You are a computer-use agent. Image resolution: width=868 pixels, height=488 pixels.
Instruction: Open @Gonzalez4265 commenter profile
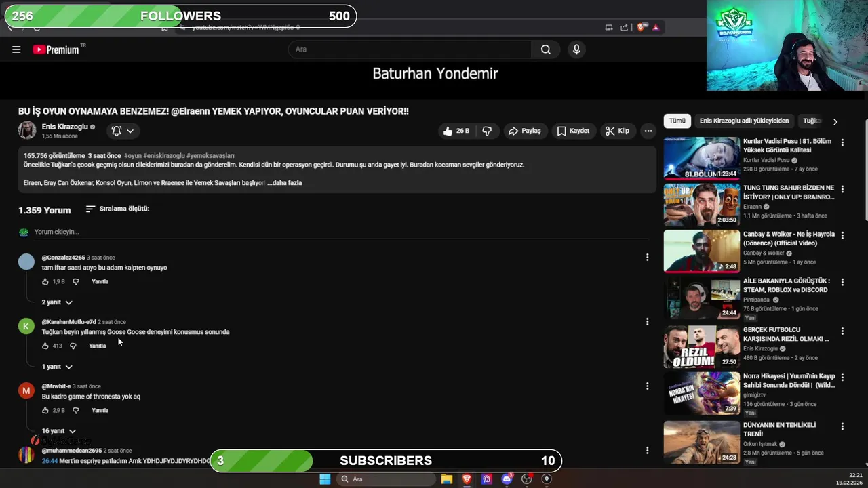coord(63,258)
